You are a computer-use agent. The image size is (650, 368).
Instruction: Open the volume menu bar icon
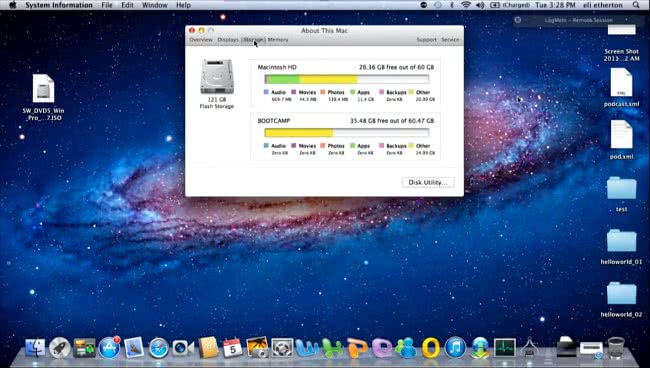coord(480,5)
